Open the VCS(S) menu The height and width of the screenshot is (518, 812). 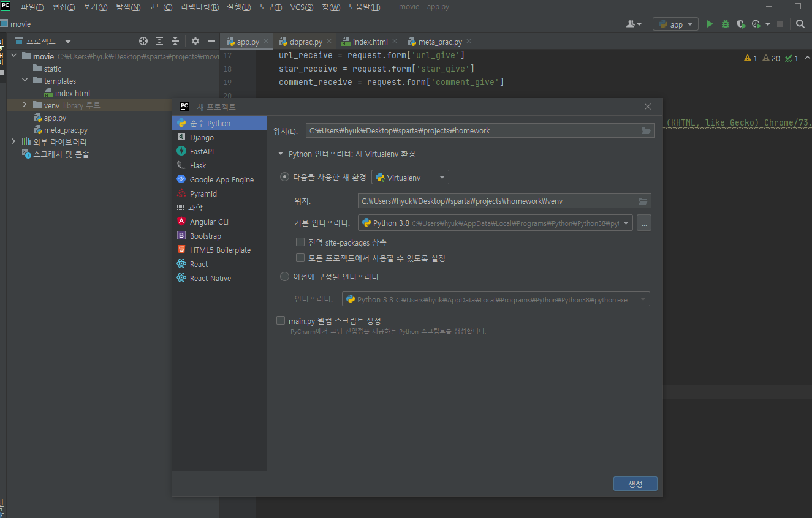pos(302,7)
